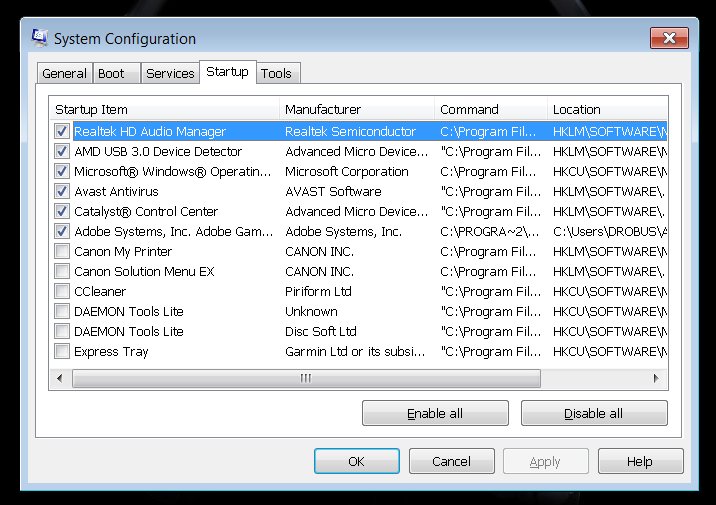The width and height of the screenshot is (716, 505).
Task: Select the Startup tab
Action: click(227, 72)
